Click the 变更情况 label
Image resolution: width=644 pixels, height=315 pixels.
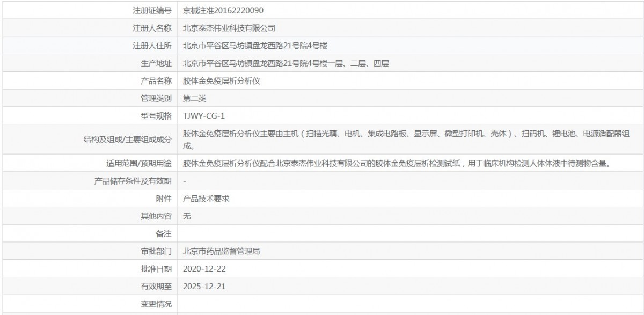click(x=156, y=304)
